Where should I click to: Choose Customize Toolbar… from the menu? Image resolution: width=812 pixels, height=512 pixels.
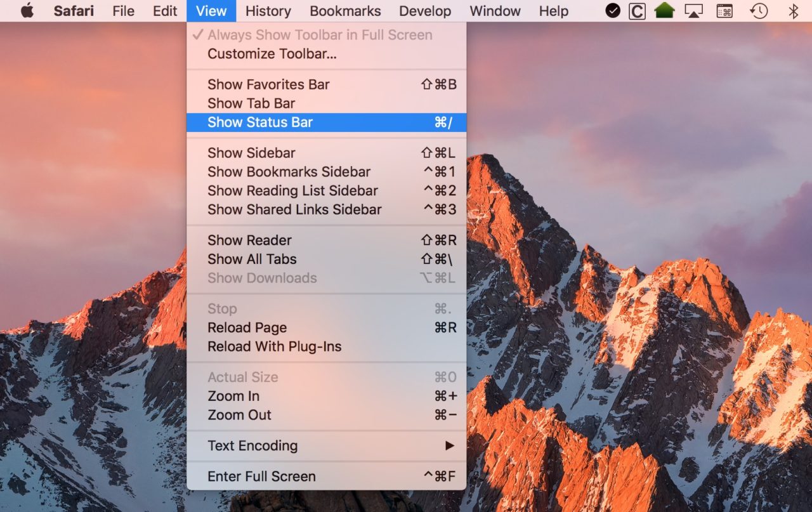click(x=326, y=54)
